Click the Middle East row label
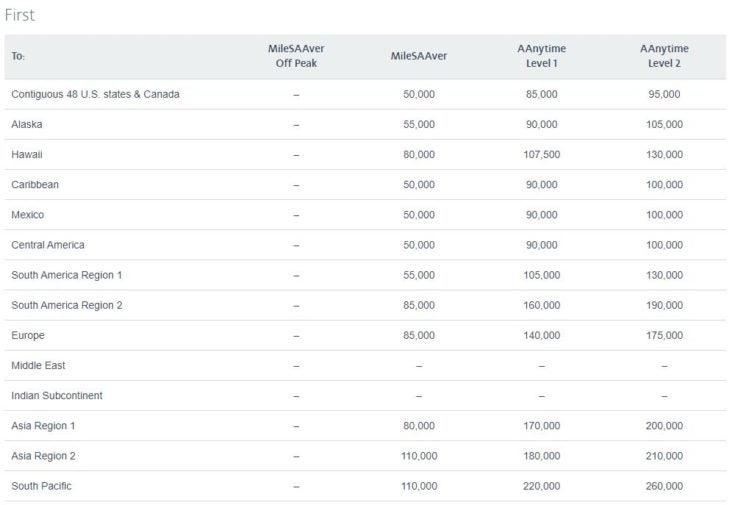Viewport: 732px width, 505px height. [38, 365]
